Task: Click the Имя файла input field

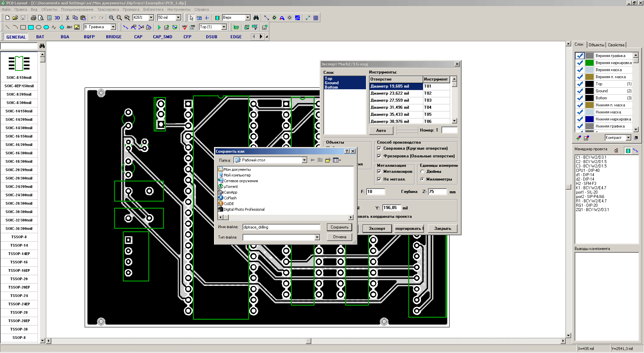Action: pyautogui.click(x=281, y=227)
